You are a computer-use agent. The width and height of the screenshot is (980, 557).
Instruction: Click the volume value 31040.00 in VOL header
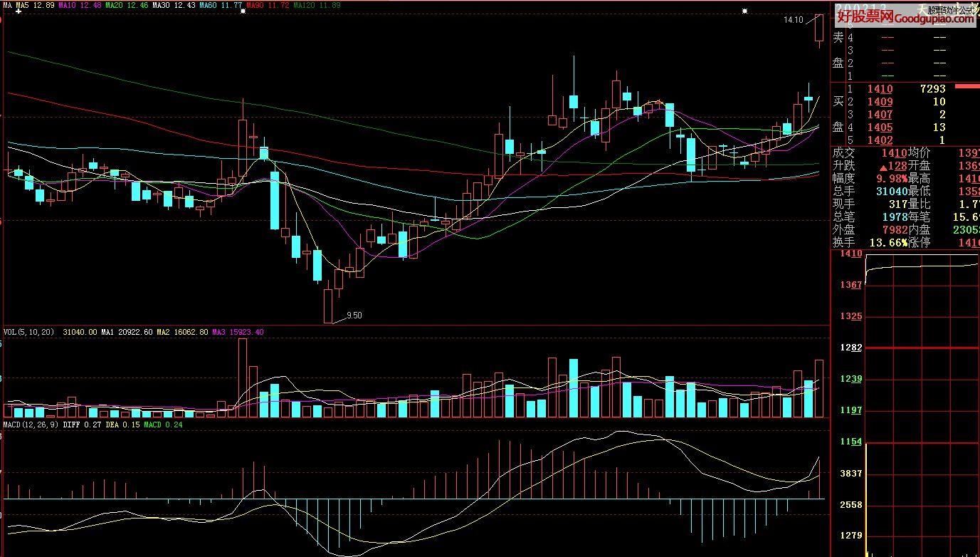pos(80,332)
